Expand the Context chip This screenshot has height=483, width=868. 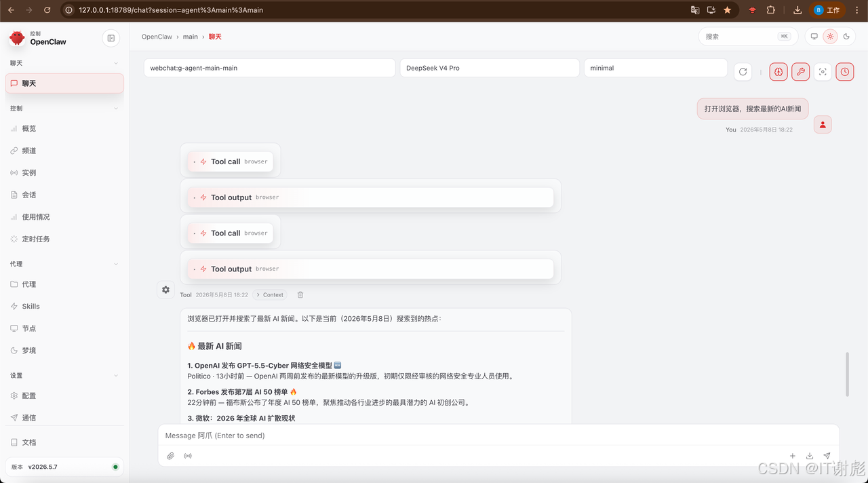click(x=270, y=295)
